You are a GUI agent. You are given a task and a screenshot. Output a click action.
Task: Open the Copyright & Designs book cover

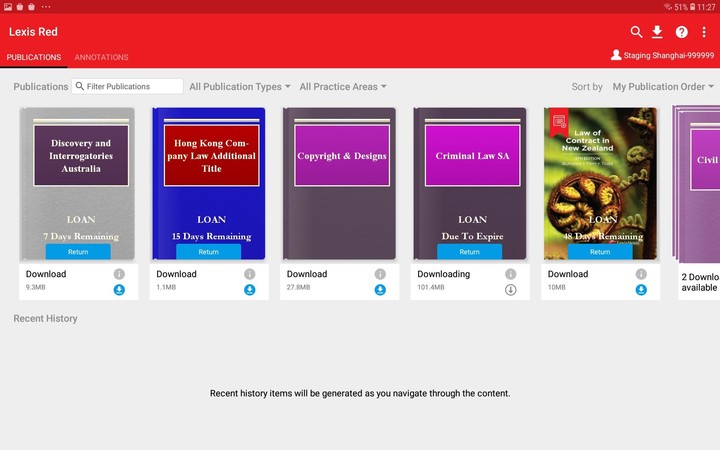point(339,180)
